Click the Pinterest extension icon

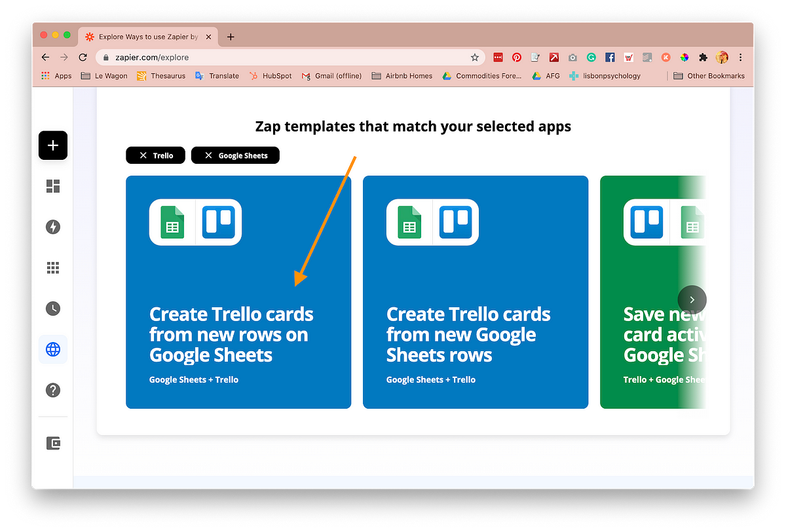(x=517, y=58)
